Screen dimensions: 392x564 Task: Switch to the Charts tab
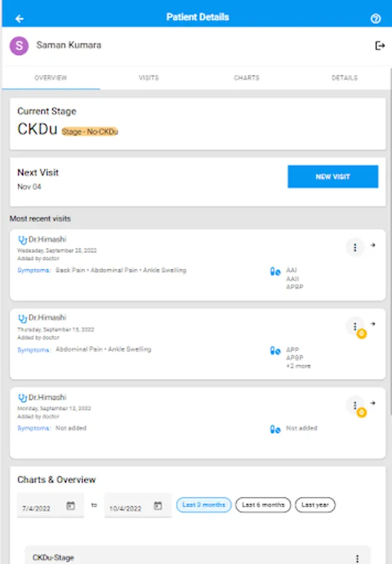[x=246, y=78]
